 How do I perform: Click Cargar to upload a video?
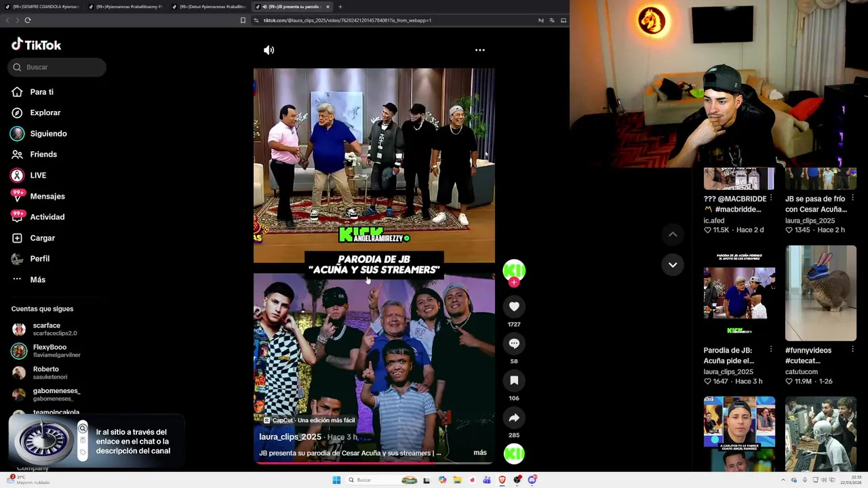[x=42, y=238]
